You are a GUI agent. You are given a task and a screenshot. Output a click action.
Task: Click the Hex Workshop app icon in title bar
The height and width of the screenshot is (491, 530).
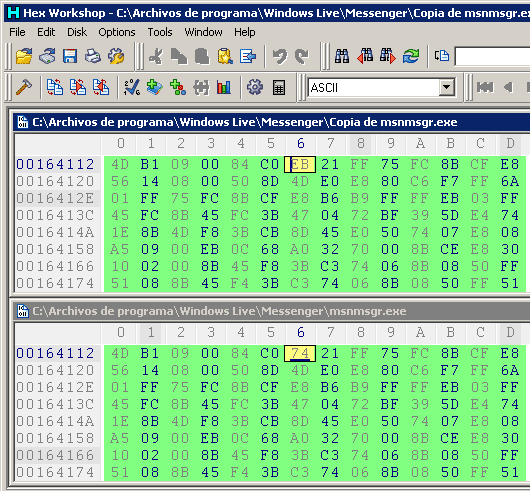pyautogui.click(x=14, y=13)
